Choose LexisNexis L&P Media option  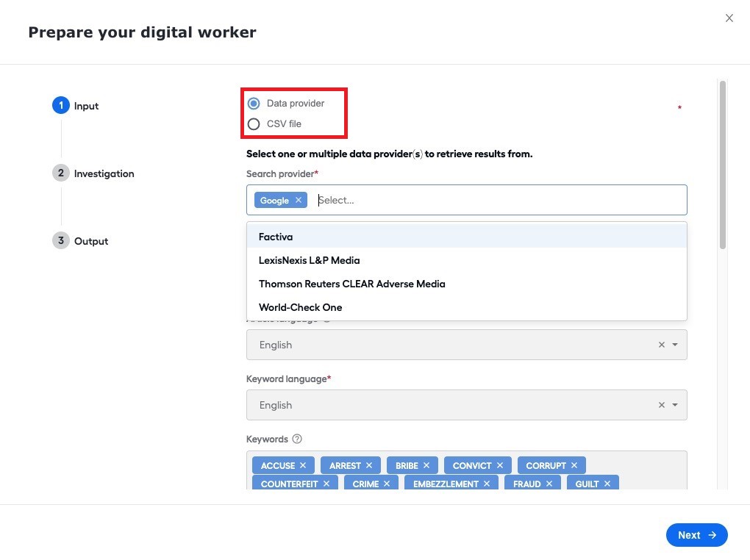466,260
